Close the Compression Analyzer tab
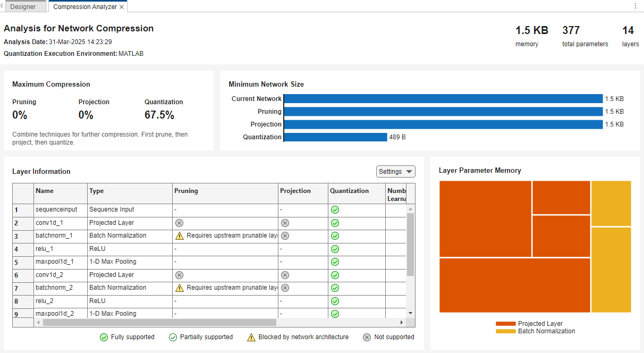This screenshot has width=644, height=353. pos(122,7)
